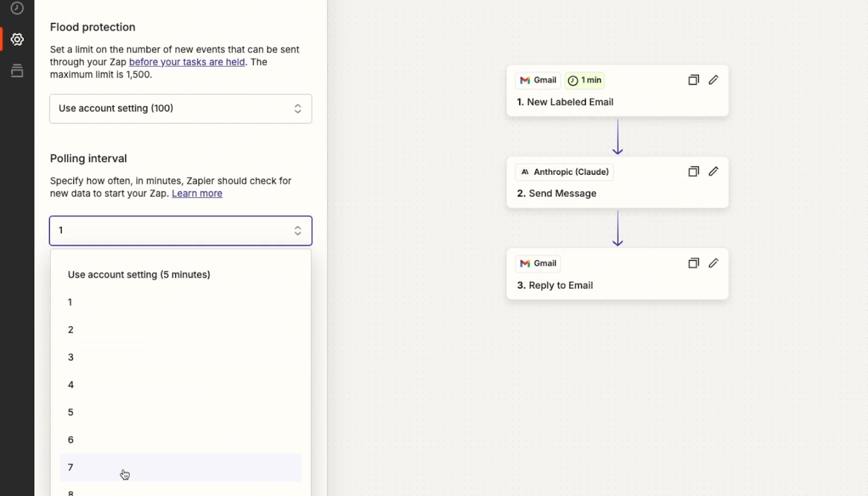This screenshot has width=868, height=496.
Task: Select Use account setting (5 minutes) option
Action: [181, 275]
